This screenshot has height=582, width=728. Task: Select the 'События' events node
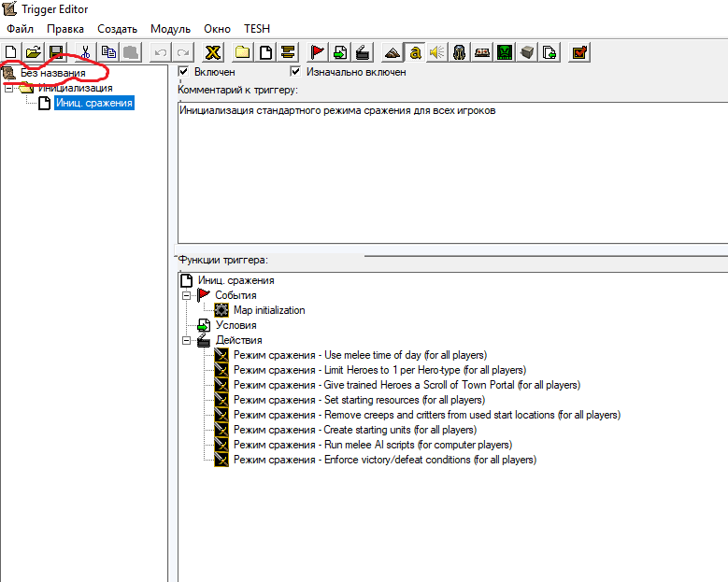236,295
